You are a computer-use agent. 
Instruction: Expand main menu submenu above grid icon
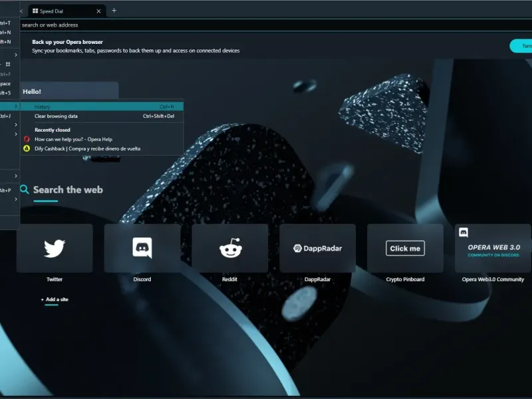coord(15,55)
